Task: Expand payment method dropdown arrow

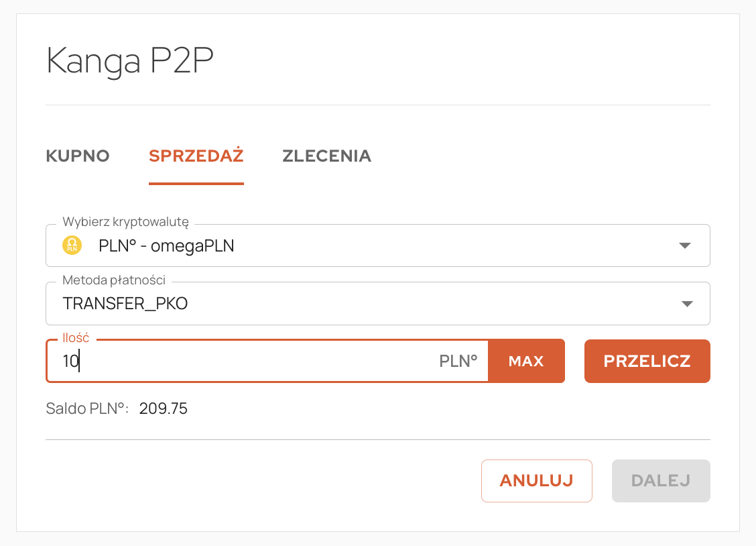Action: 686,304
